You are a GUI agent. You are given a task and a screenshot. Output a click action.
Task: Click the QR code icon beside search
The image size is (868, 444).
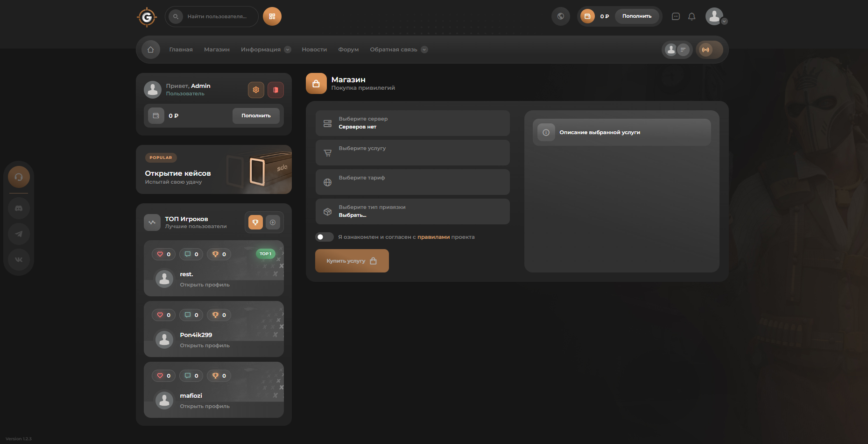[272, 16]
